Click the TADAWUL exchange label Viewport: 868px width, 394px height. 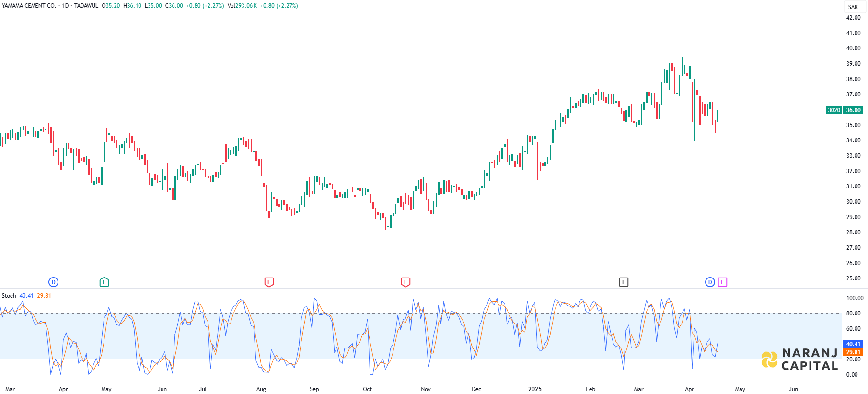(x=86, y=6)
